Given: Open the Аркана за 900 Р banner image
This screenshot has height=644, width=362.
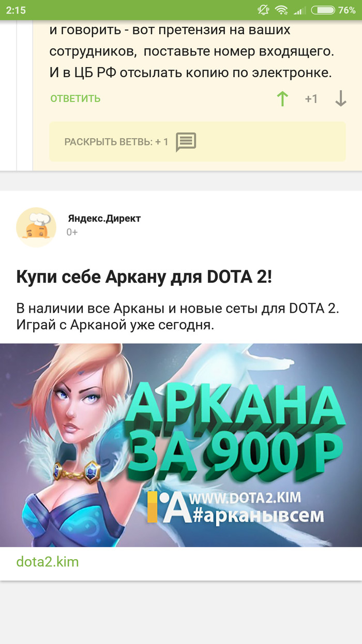Looking at the screenshot, I should click(181, 445).
